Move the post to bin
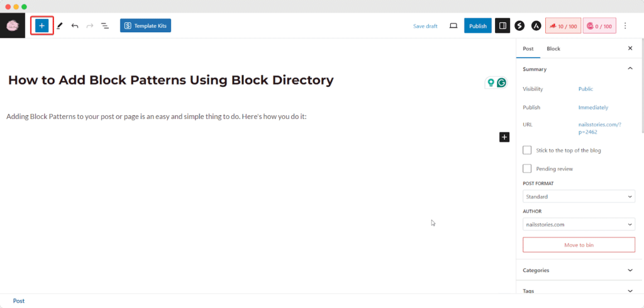The height and width of the screenshot is (308, 644). click(579, 244)
